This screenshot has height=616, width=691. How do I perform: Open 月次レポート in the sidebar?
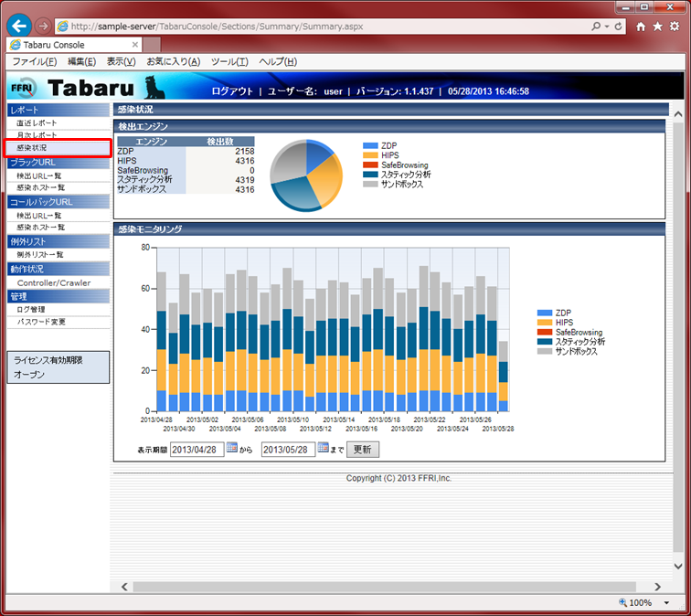(37, 135)
